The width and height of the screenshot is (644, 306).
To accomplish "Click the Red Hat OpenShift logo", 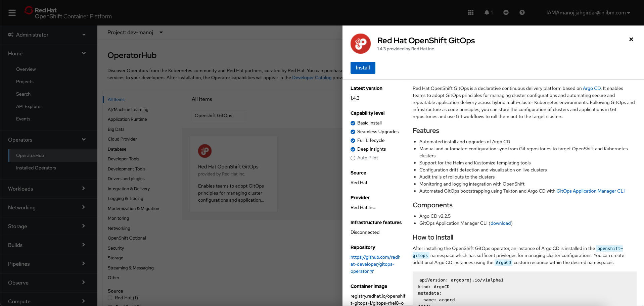I will (68, 13).
